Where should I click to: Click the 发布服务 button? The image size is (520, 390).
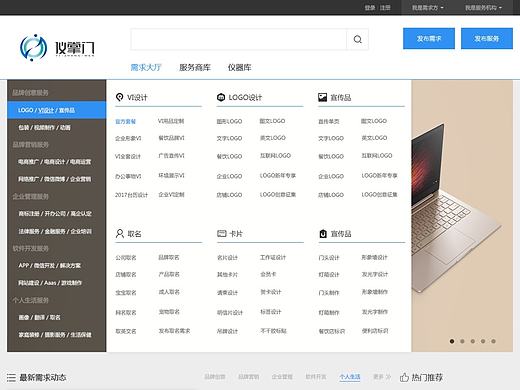click(x=487, y=39)
